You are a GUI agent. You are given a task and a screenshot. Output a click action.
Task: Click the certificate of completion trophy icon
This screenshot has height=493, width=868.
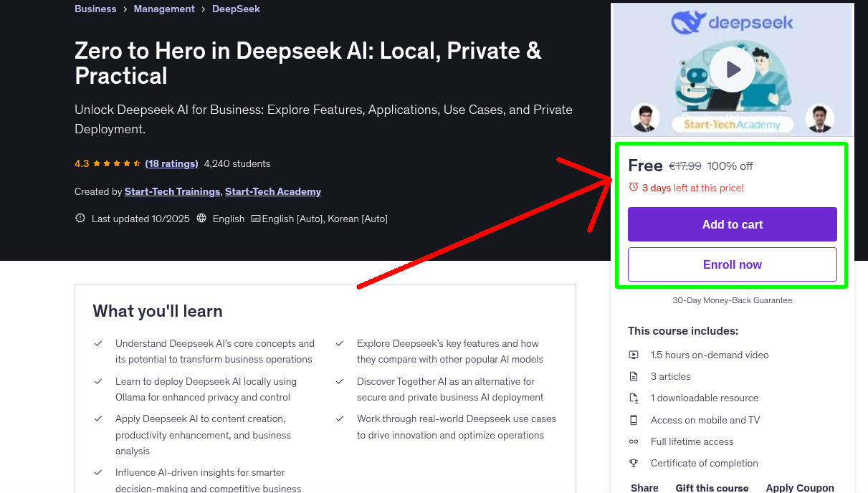634,463
